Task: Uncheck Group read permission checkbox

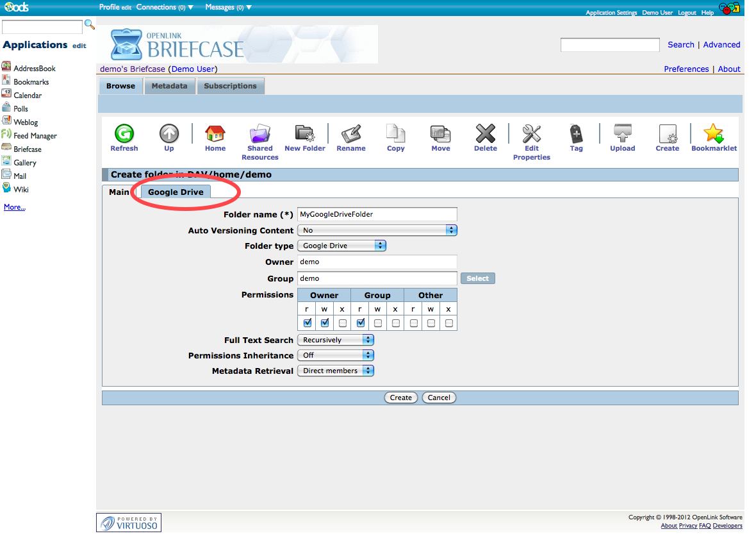Action: (x=361, y=323)
